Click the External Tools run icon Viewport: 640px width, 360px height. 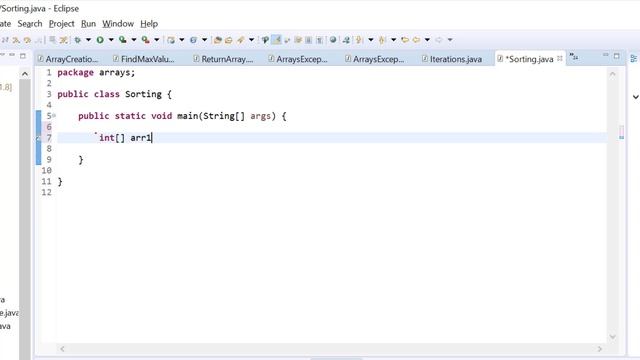point(145,40)
